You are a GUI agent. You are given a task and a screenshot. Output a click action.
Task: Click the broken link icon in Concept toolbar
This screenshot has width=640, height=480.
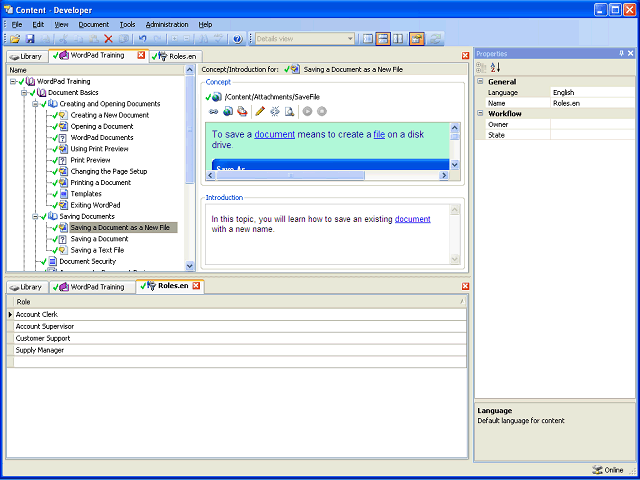[275, 111]
